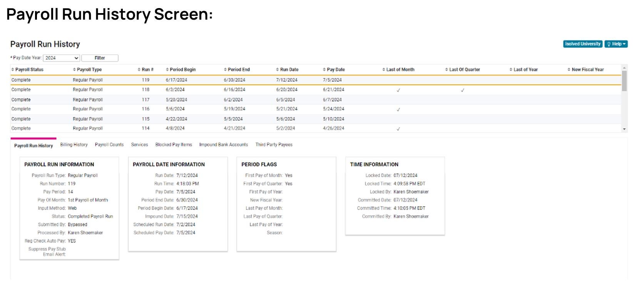
Task: Open the Pay Date Year dropdown
Action: tap(62, 58)
